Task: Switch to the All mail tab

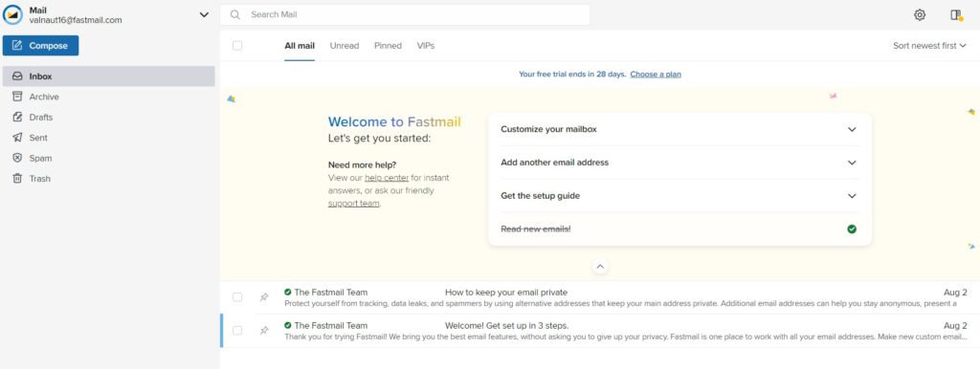Action: pyautogui.click(x=300, y=46)
